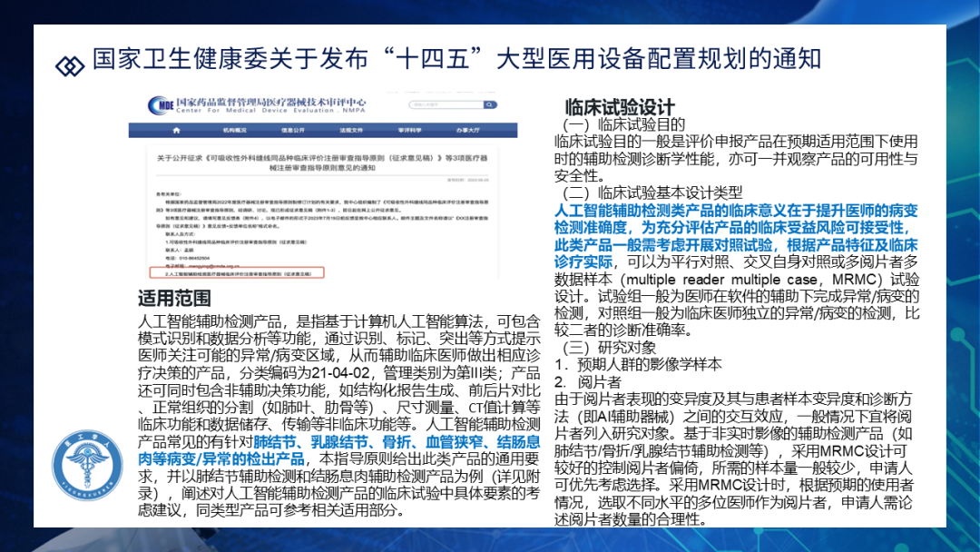The image size is (980, 552).
Task: Focus the keyword search input field
Action: (x=446, y=105)
